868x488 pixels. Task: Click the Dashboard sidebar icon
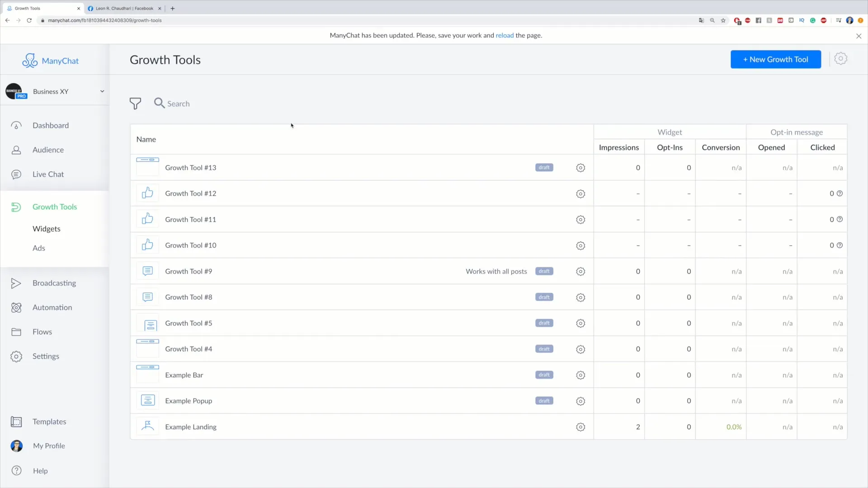(15, 125)
